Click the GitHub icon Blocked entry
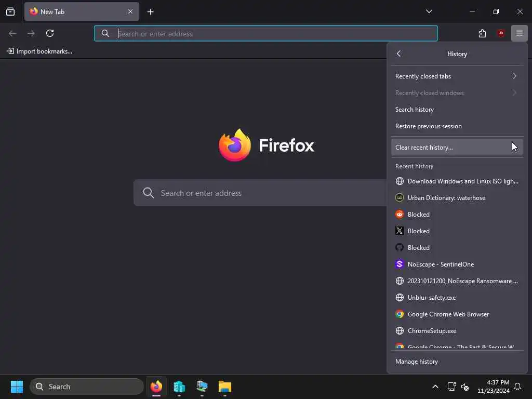Screen dimensions: 532x399 [x=457, y=248]
